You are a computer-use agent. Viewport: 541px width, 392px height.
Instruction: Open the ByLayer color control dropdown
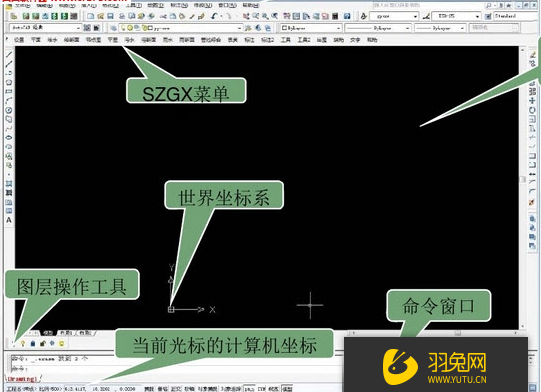(x=311, y=28)
